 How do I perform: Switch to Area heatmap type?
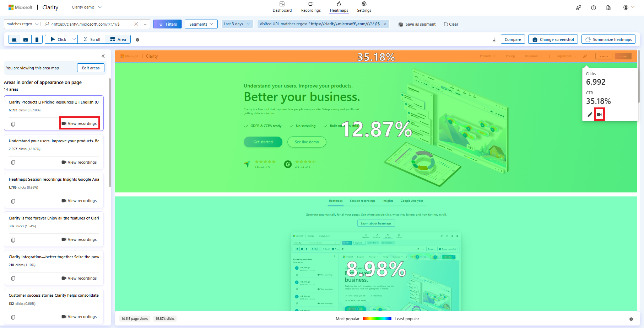coord(118,39)
